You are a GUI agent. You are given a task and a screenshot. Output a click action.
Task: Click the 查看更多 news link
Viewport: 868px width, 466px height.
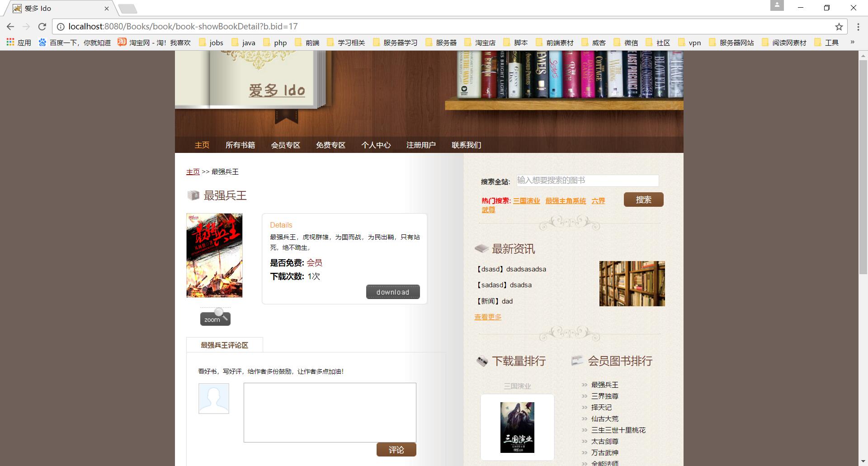(x=488, y=317)
